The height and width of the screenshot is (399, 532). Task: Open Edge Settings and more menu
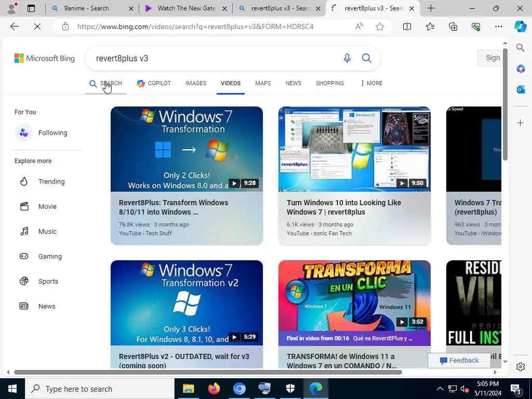point(498,26)
